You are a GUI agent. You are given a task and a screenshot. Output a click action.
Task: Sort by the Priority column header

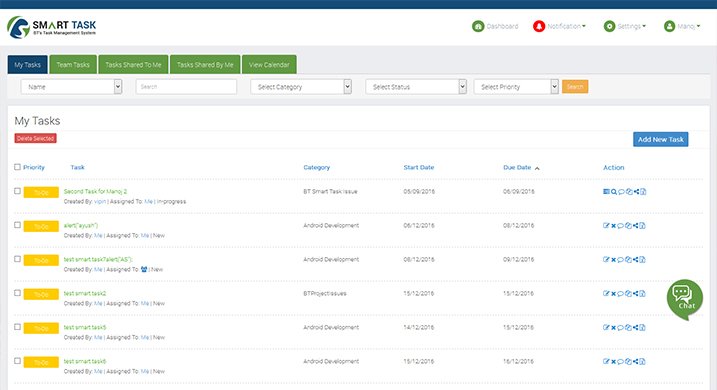coord(34,167)
